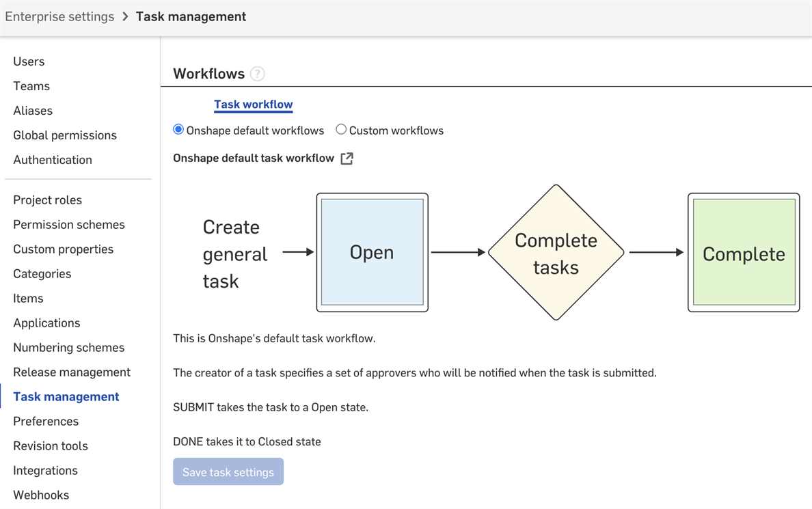Open Revision tools in the sidebar

(x=51, y=446)
